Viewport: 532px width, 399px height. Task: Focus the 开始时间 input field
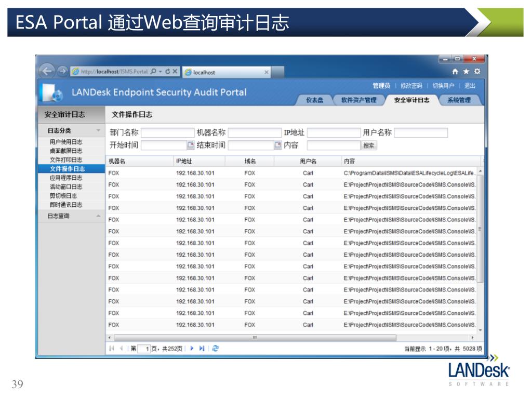(164, 145)
